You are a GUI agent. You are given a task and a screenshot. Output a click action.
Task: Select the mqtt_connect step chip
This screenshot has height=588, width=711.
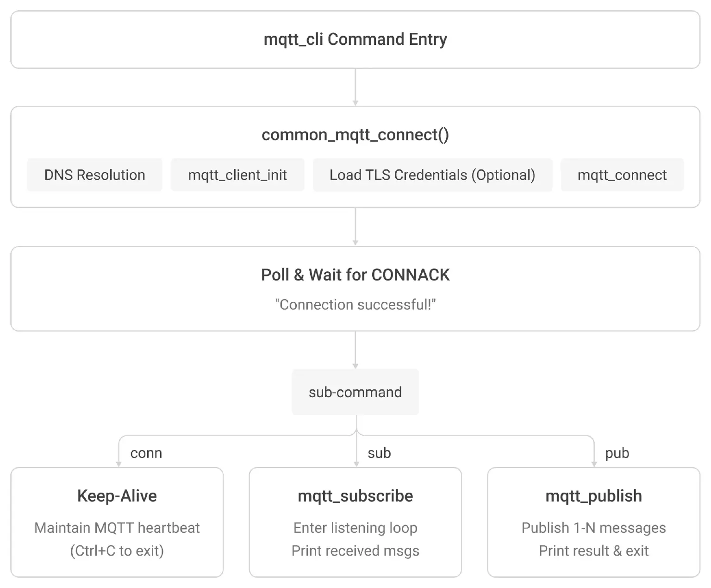tap(622, 175)
